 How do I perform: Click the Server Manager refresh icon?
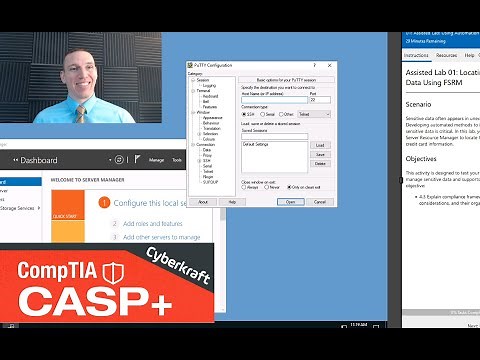pos(119,160)
